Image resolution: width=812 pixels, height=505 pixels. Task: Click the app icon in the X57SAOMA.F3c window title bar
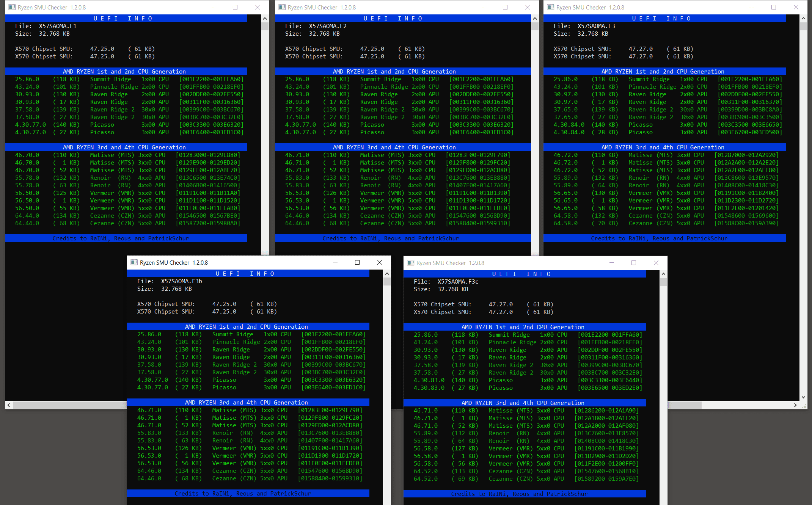pyautogui.click(x=410, y=263)
